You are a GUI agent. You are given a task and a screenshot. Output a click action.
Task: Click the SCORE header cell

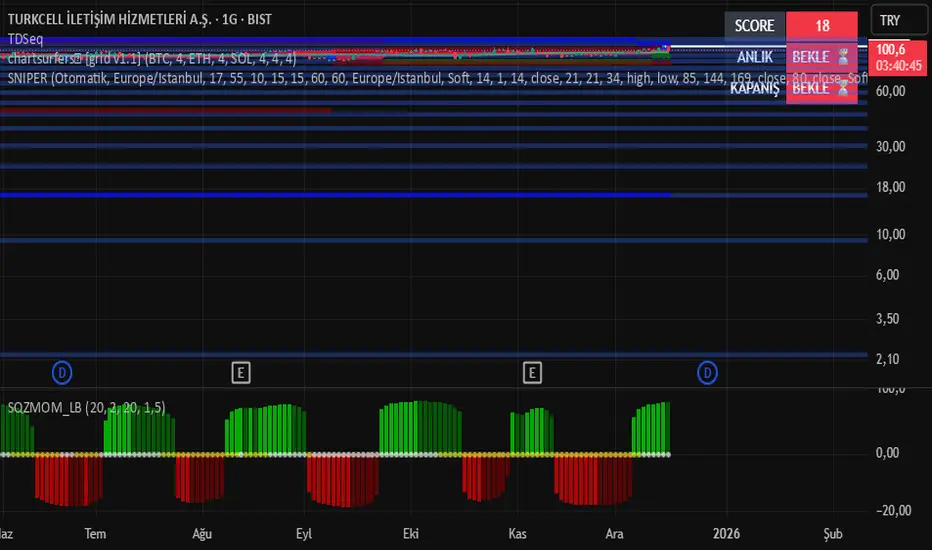[x=754, y=26]
